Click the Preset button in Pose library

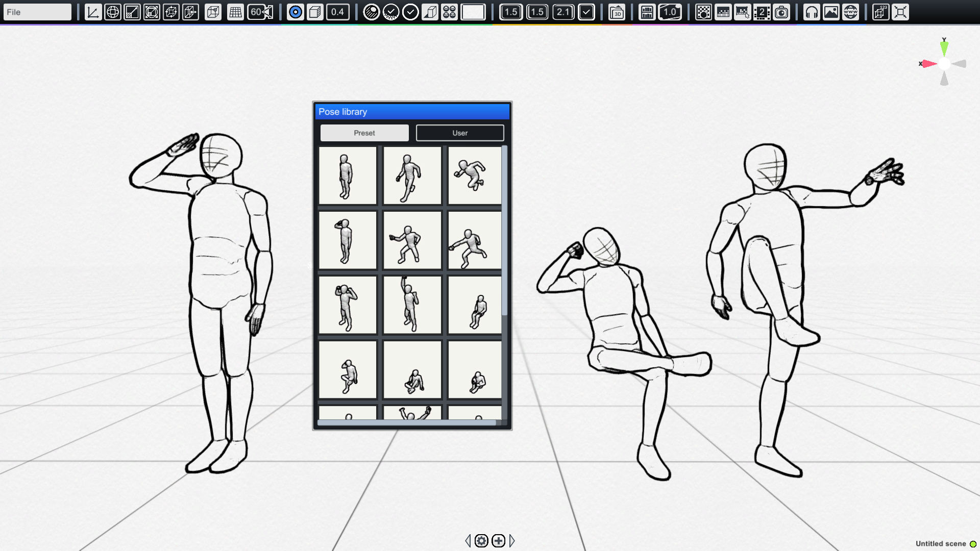pos(364,133)
